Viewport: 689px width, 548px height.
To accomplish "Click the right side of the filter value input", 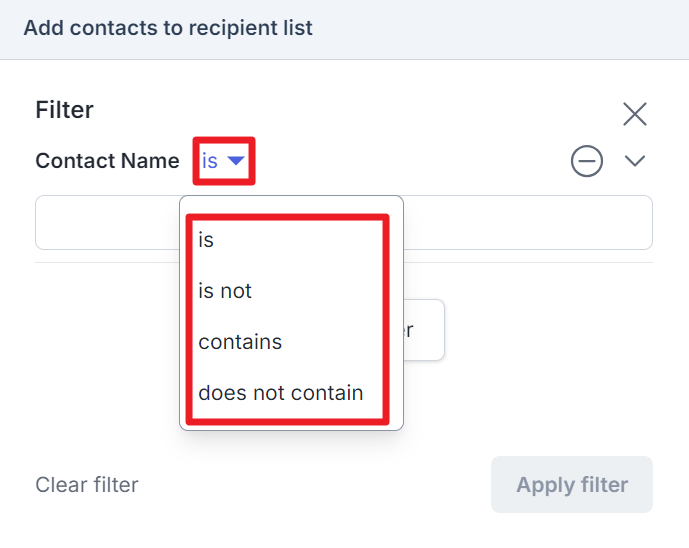I will (527, 222).
